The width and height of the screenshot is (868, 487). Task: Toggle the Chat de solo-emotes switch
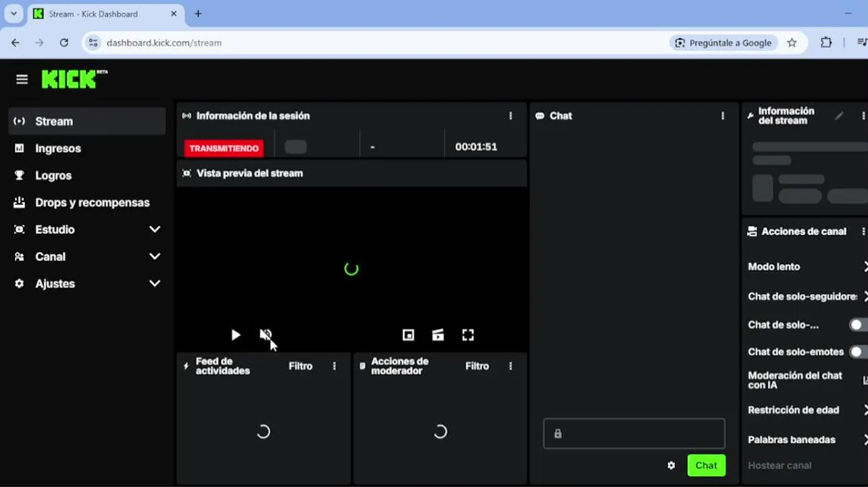coord(859,352)
